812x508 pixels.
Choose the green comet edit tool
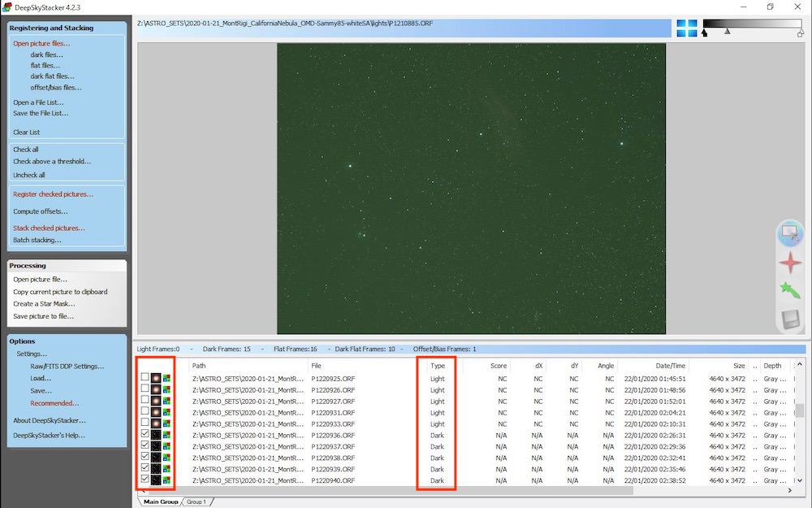tap(790, 291)
